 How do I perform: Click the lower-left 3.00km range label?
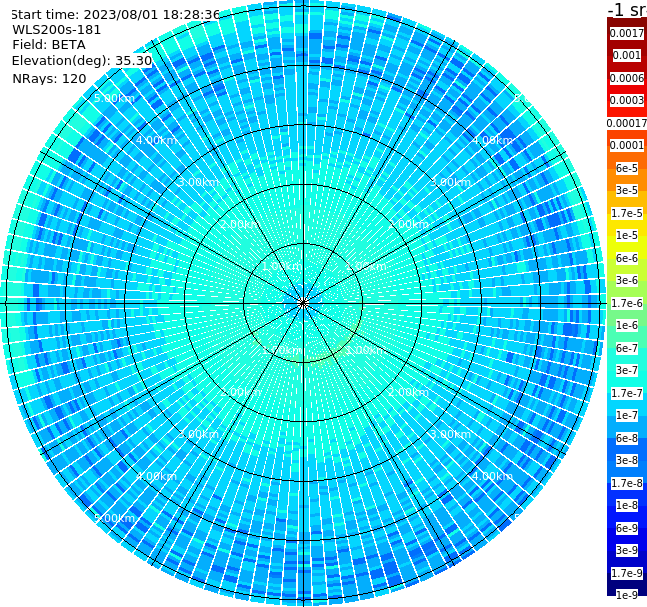click(198, 435)
